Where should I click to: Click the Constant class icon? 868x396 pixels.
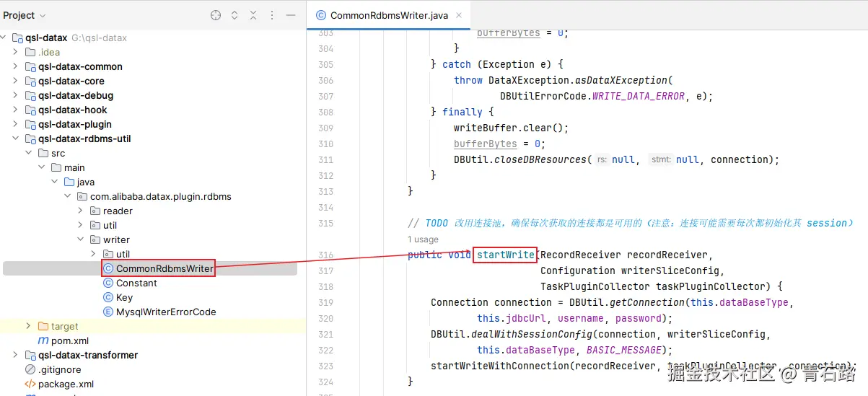point(108,283)
